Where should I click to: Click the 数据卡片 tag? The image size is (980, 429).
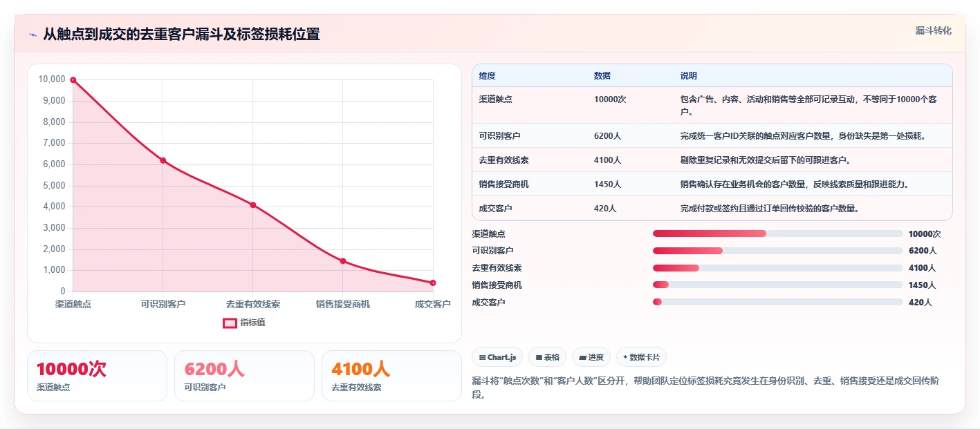click(x=641, y=357)
